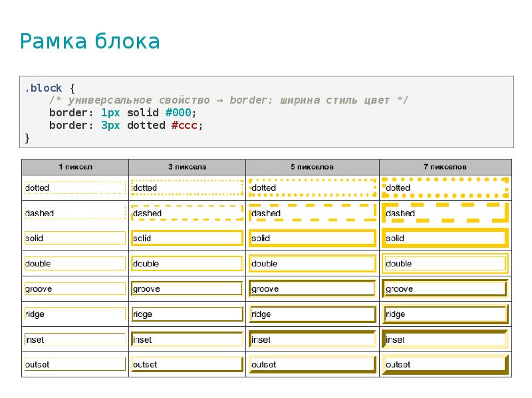
Task: Click the dotted box in 1 пиксел column
Action: coord(75,187)
